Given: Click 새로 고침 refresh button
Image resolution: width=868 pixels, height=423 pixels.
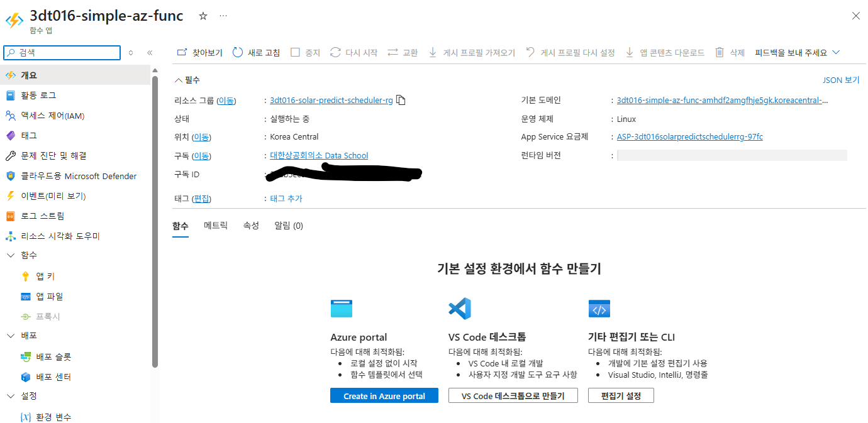Looking at the screenshot, I should click(257, 53).
